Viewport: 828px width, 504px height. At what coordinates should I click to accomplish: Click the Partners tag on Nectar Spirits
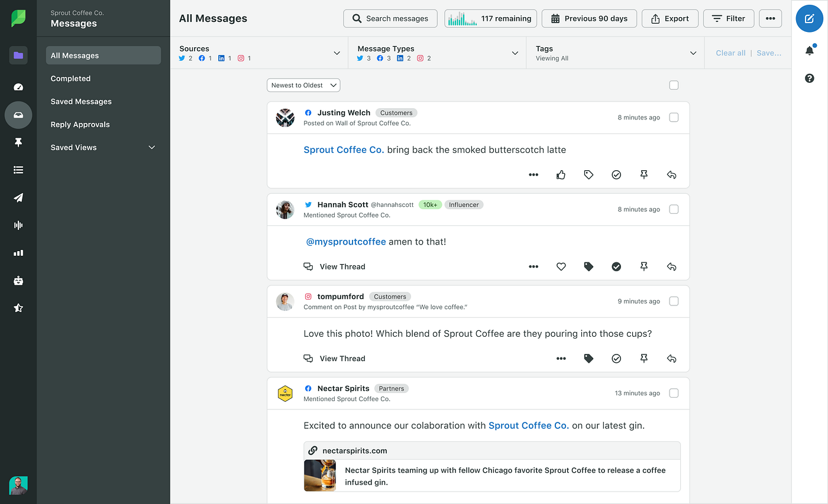pos(392,388)
